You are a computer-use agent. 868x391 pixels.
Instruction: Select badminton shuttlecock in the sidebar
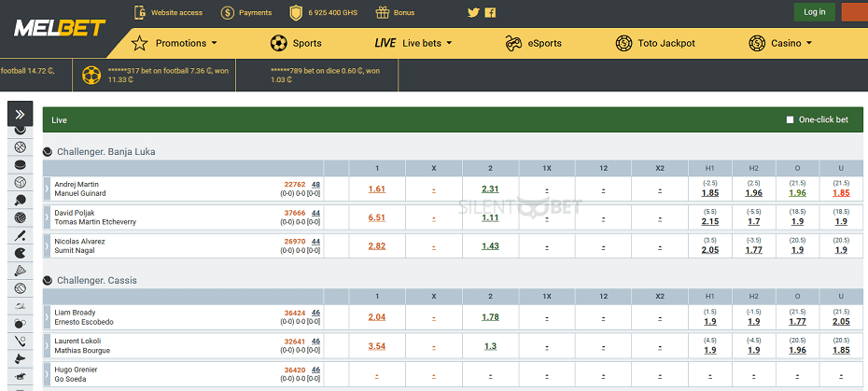(20, 271)
